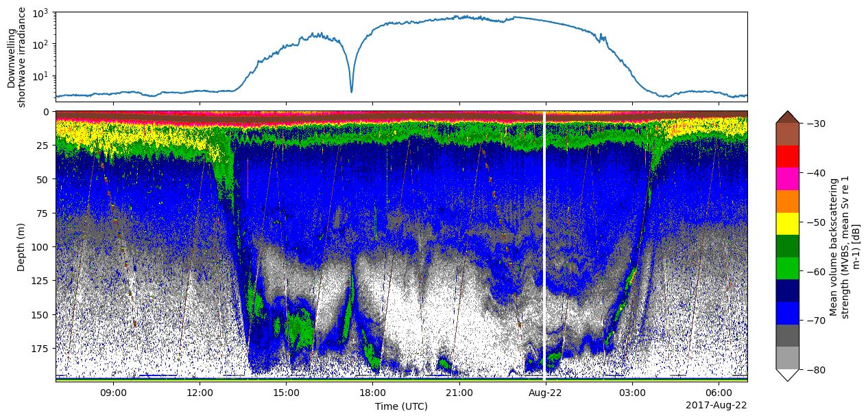The image size is (868, 418).
Task: Click the 'Depth (m)' axis title
Action: 22,246
